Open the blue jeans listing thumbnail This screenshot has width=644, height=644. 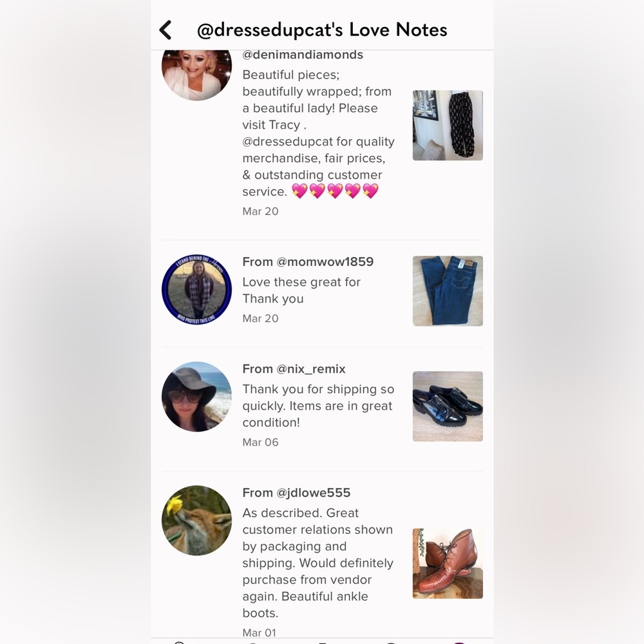(448, 291)
